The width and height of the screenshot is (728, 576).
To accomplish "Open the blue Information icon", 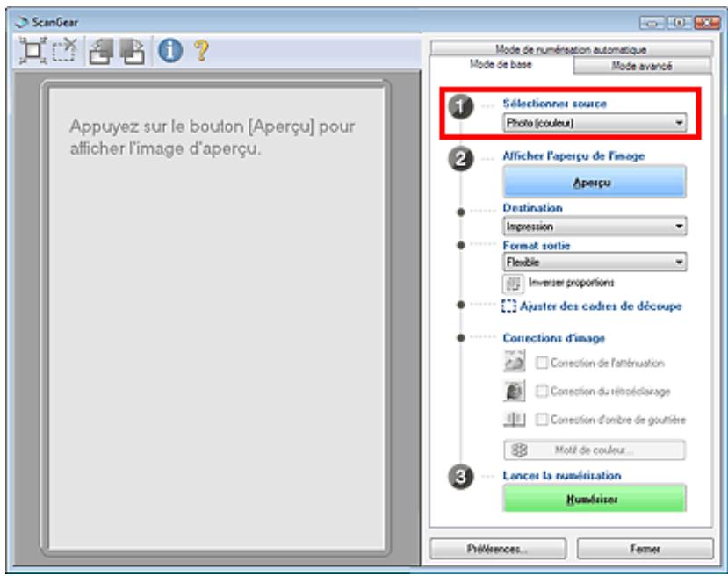I will pos(170,50).
